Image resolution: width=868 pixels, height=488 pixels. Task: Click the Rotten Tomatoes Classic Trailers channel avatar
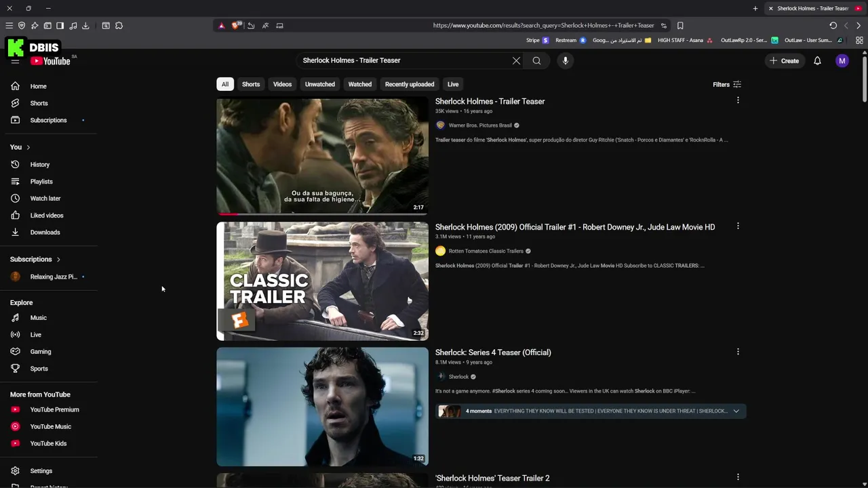(440, 251)
